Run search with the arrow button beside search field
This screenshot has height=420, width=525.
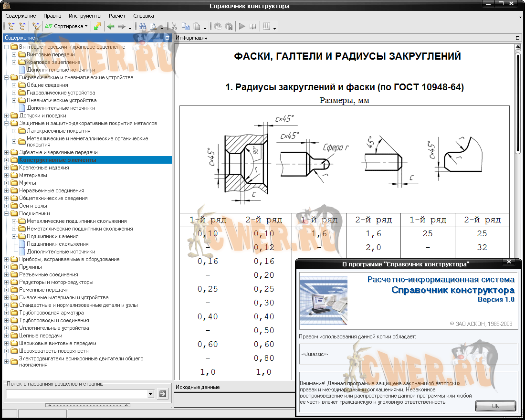(x=163, y=394)
